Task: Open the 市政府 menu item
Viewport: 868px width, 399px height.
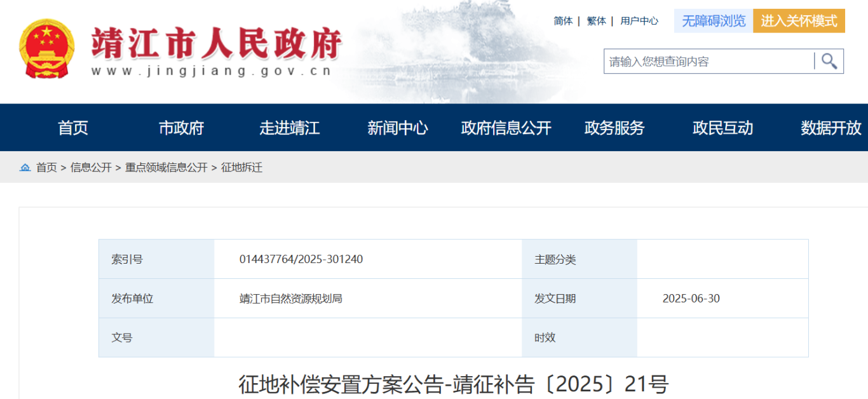Action: (181, 128)
